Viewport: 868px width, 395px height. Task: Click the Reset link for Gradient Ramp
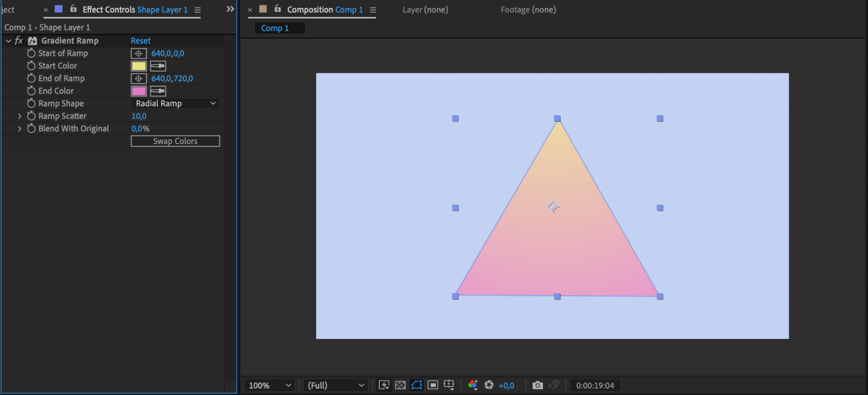(x=141, y=41)
